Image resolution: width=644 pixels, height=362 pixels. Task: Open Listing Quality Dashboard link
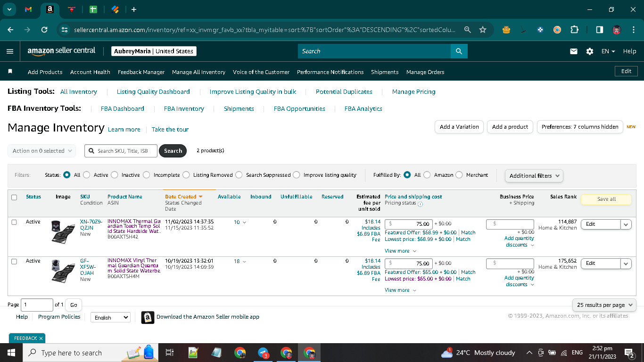pos(153,91)
